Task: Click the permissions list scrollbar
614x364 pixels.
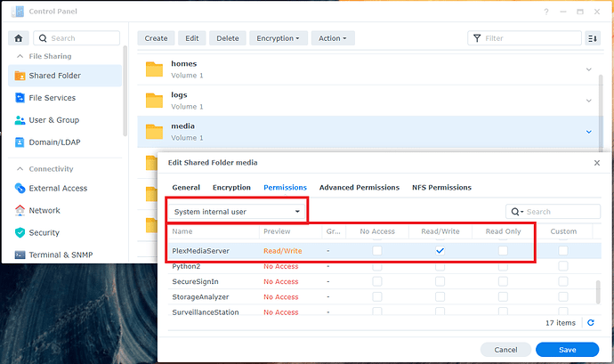Action: (x=598, y=292)
